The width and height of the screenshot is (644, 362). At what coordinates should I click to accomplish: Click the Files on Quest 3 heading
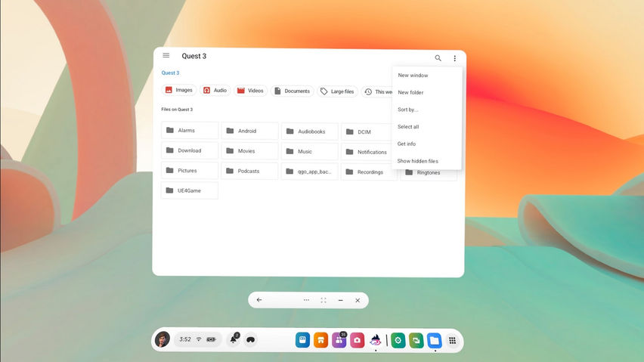(177, 110)
